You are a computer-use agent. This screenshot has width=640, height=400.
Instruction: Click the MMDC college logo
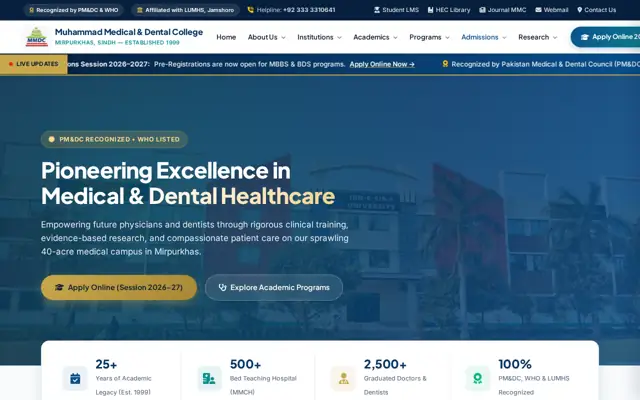37,37
